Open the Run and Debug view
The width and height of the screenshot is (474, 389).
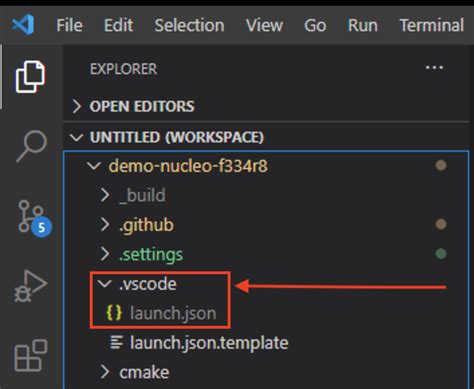pos(30,286)
